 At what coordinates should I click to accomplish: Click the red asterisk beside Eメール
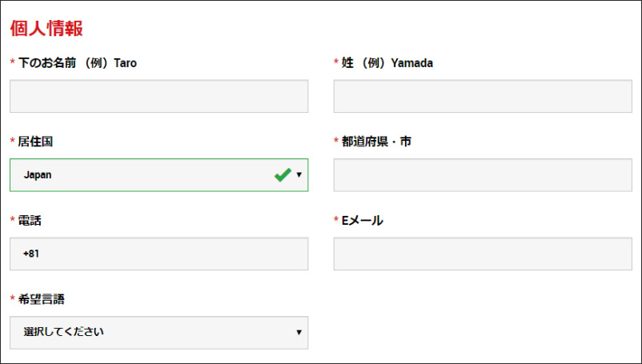(x=336, y=220)
